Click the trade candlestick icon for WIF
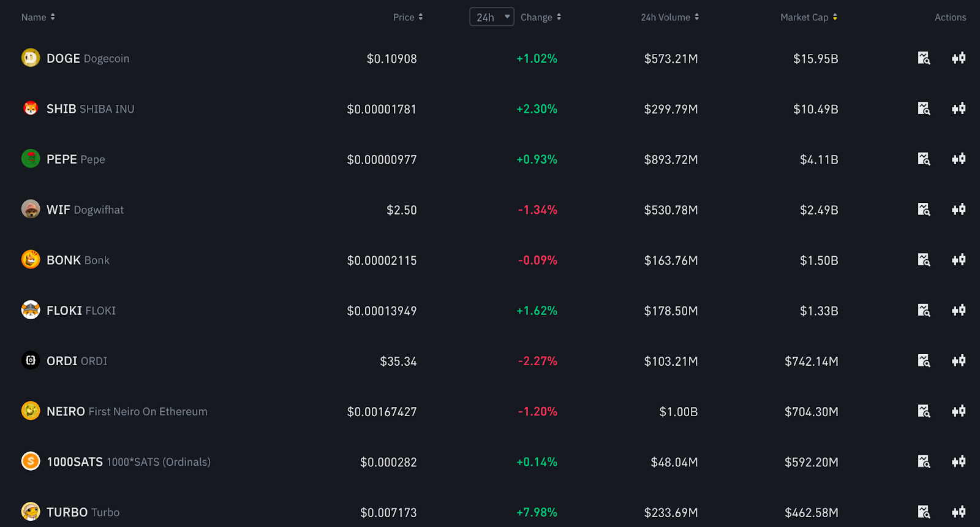 pyautogui.click(x=959, y=210)
